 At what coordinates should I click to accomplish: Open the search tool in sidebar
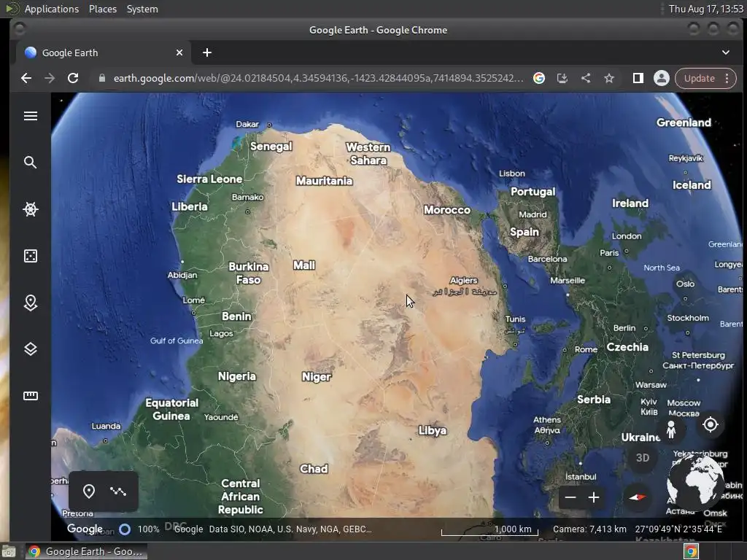pos(31,163)
